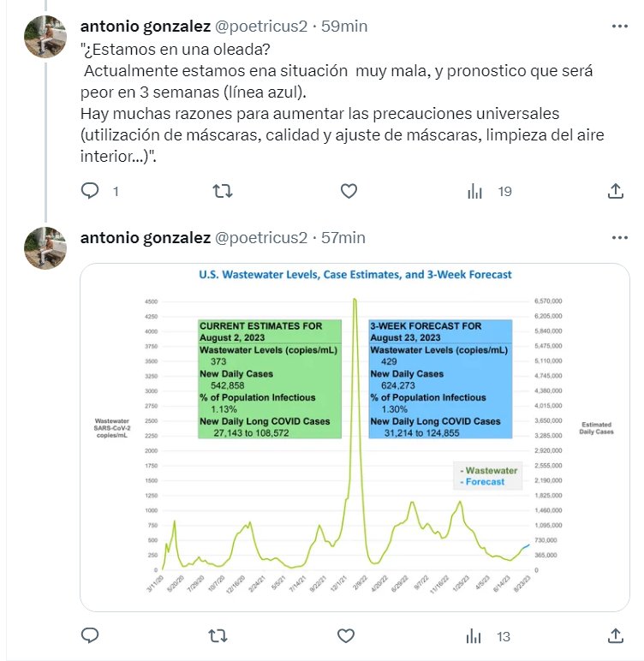Open more options for the 57min tweet
Image resolution: width=644 pixels, height=661 pixels.
pos(619,237)
